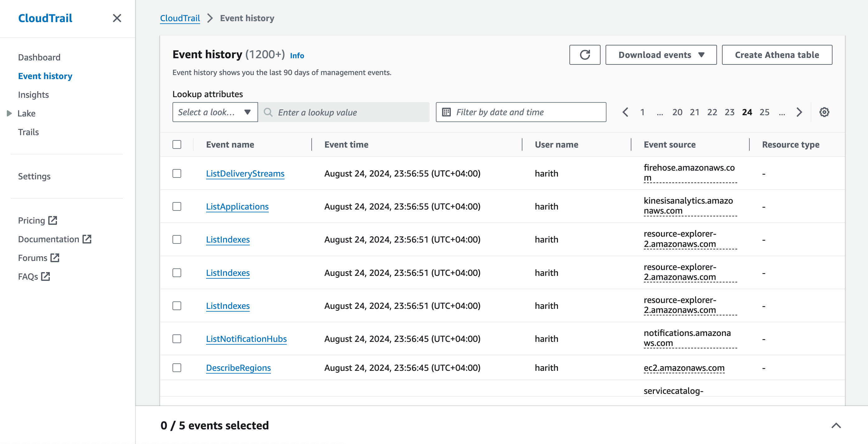Focus the Enter a lookup value field
The height and width of the screenshot is (444, 868).
pos(344,112)
